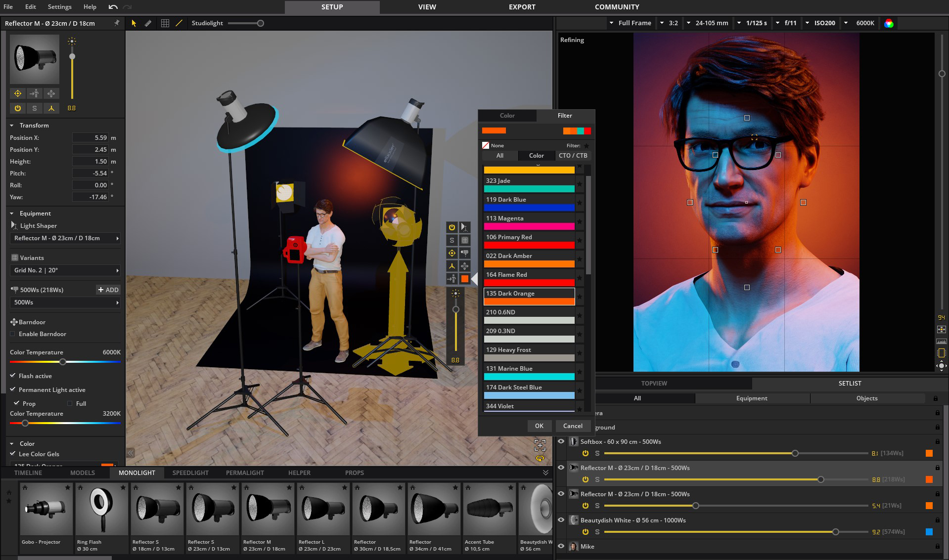
Task: Switch to the VIEW tab
Action: (x=427, y=7)
